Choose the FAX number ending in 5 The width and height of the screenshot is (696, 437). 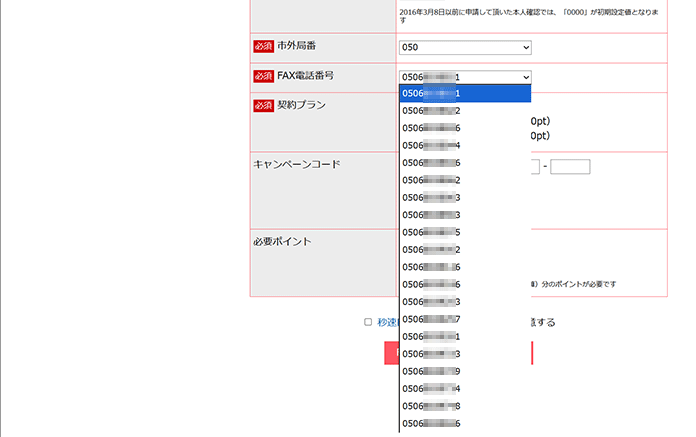[464, 232]
